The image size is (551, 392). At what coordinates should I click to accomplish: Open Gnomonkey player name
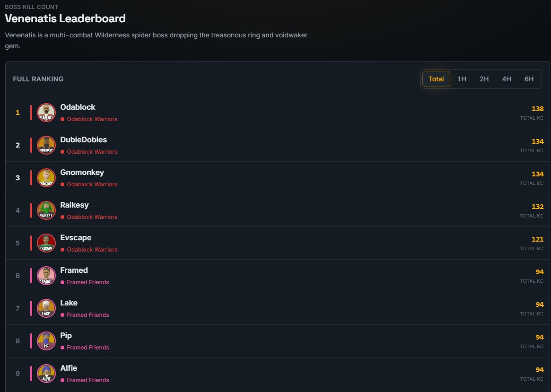pyautogui.click(x=82, y=173)
